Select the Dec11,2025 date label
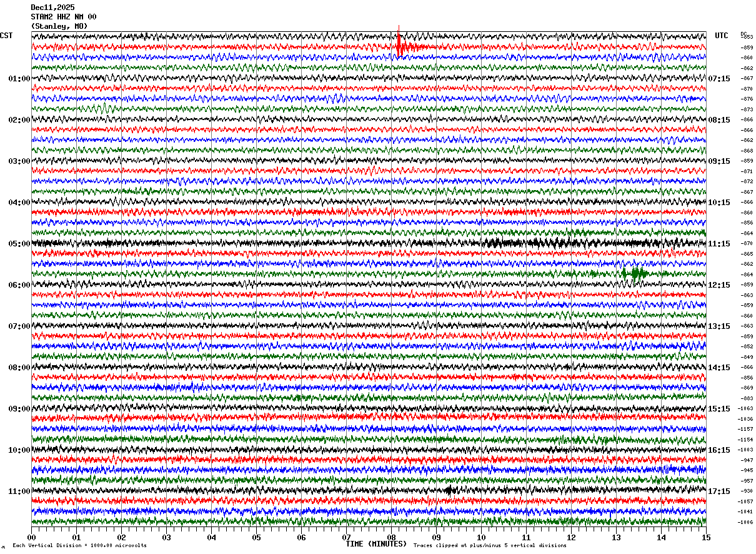756x554 pixels. click(x=52, y=8)
